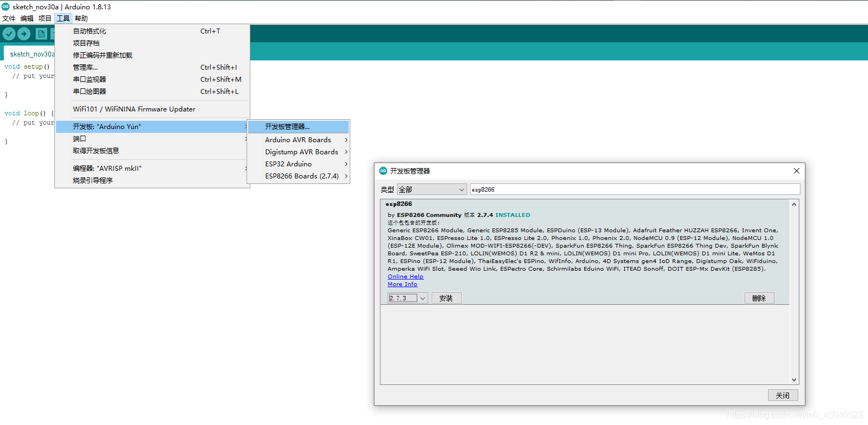Click the Arduino logo in main title bar
868x425 pixels.
point(5,7)
